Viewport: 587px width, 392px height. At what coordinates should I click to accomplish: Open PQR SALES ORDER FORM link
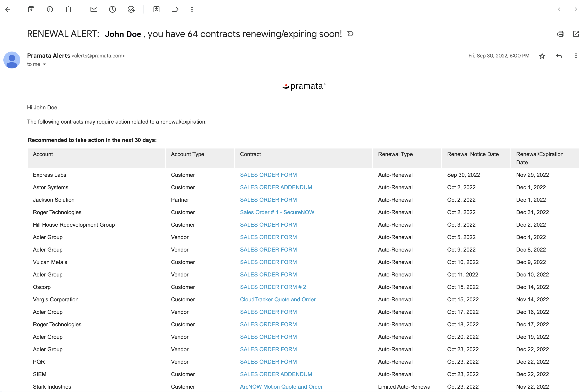pos(268,362)
